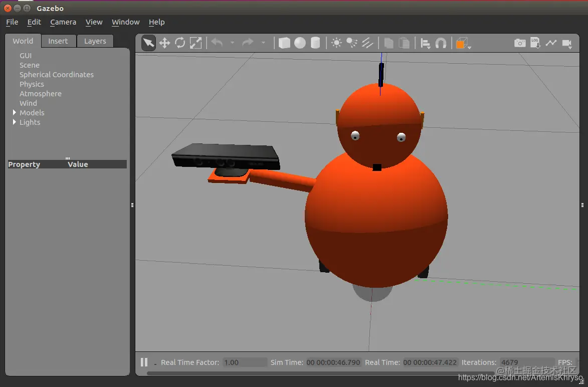Switch to the Insert tab
Viewport: 588px width, 387px height.
pyautogui.click(x=58, y=41)
